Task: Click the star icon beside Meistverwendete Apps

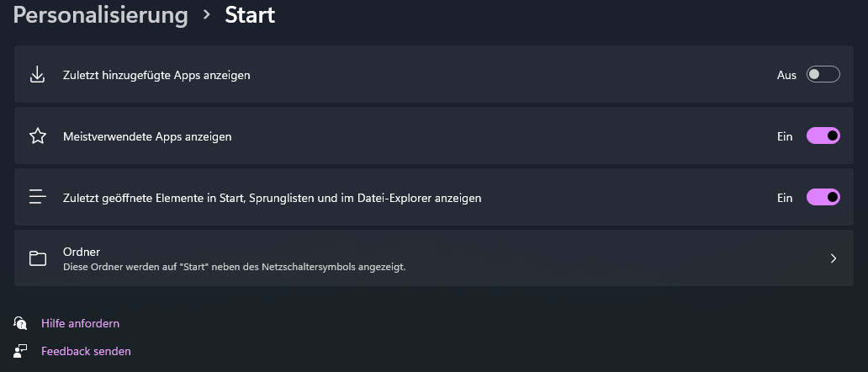Action: [37, 136]
